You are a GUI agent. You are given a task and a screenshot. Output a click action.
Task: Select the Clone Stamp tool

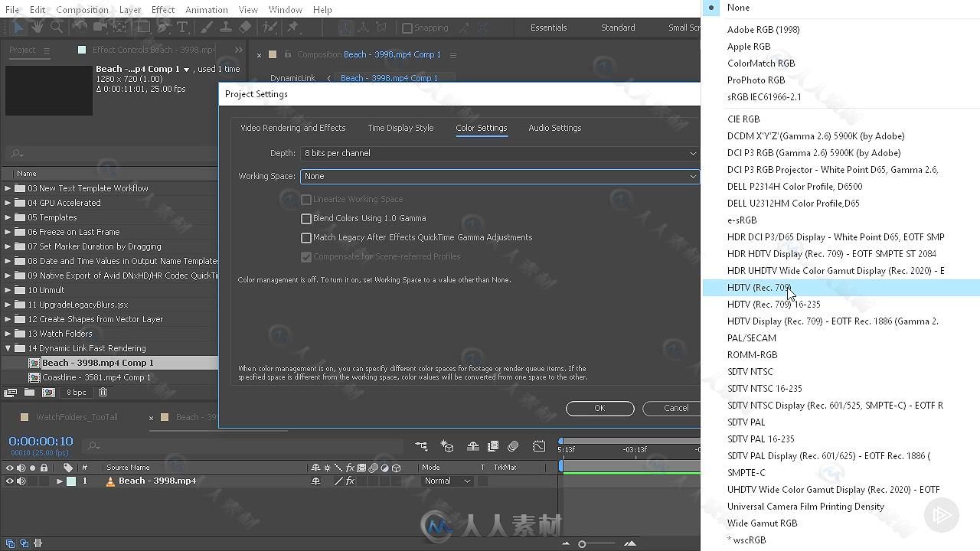[x=226, y=28]
